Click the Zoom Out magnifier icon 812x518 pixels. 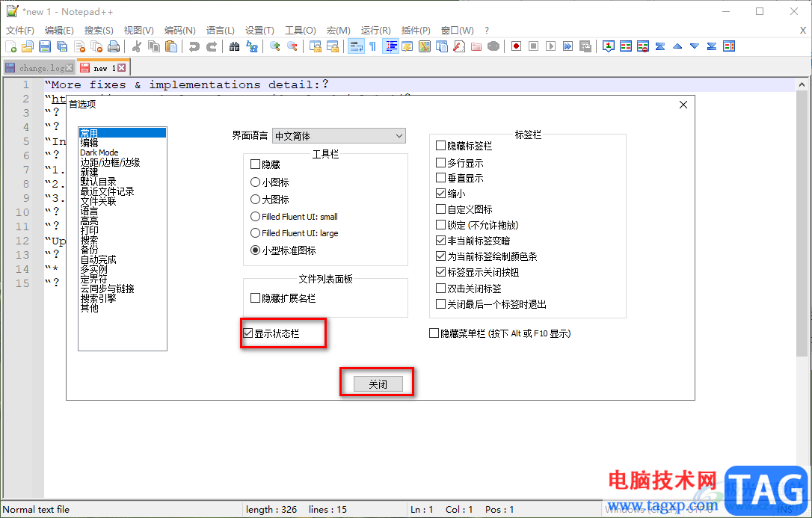point(292,46)
